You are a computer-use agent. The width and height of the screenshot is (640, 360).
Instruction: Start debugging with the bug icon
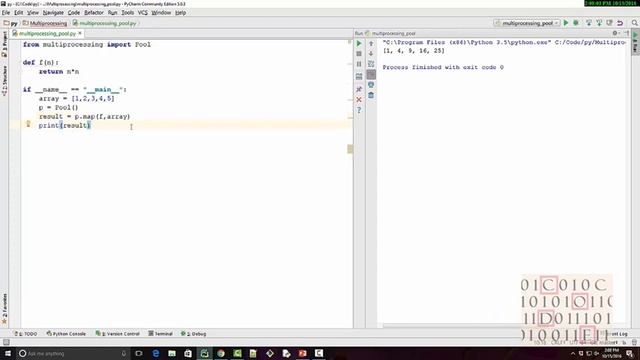576,23
